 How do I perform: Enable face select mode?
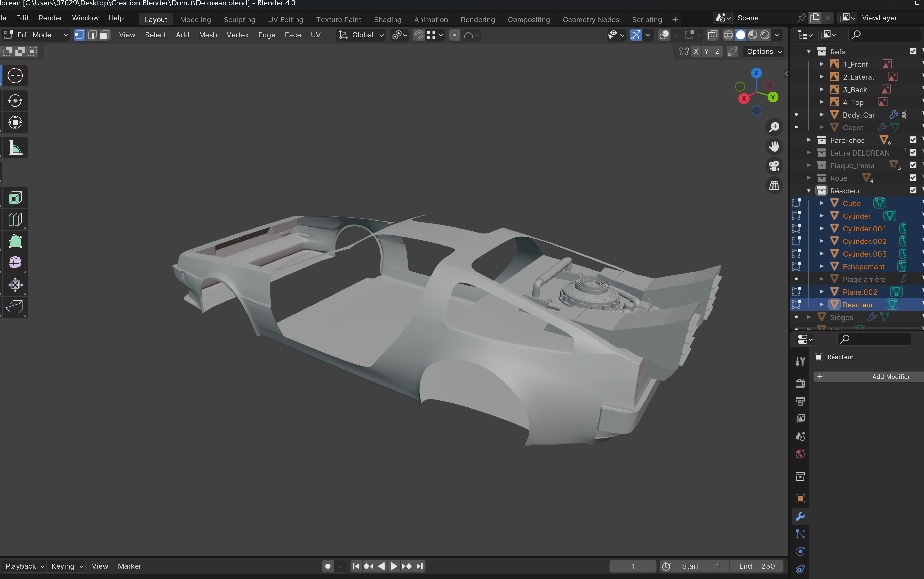[104, 35]
